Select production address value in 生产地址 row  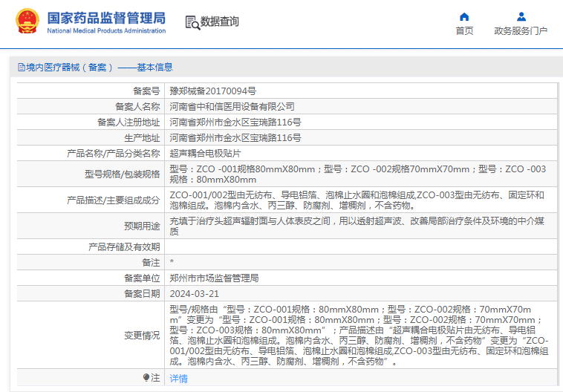pyautogui.click(x=235, y=138)
